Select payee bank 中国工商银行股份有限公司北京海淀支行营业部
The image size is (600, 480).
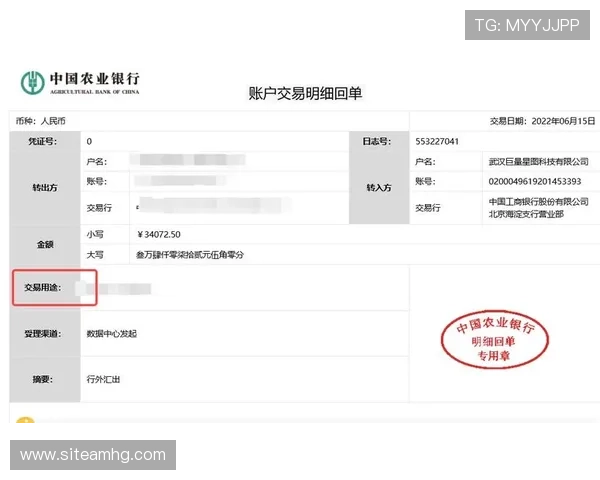pyautogui.click(x=538, y=208)
